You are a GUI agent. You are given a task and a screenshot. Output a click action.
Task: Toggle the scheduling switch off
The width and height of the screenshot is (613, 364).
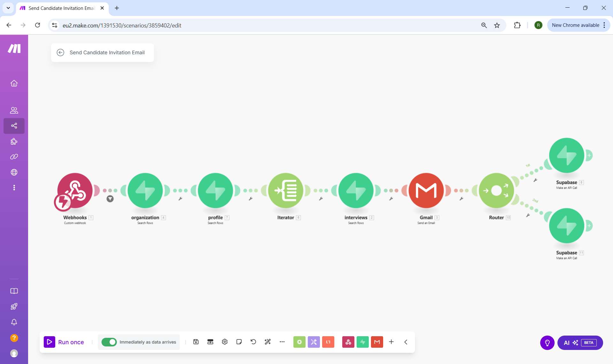[109, 342]
